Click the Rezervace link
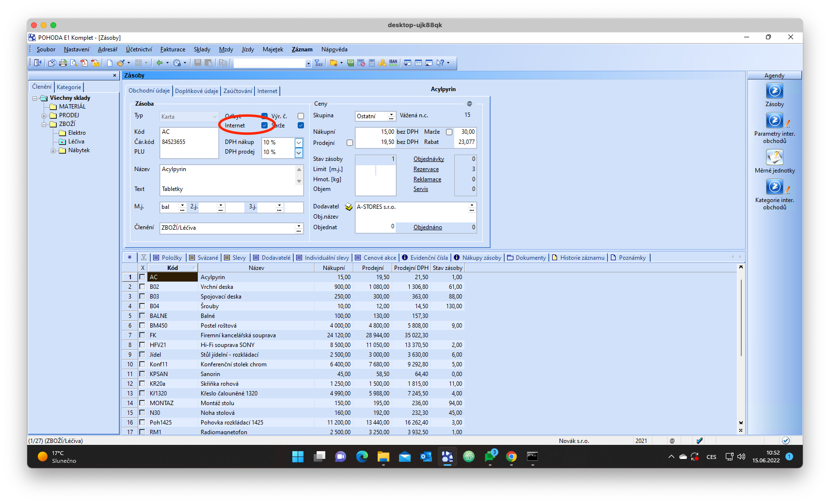This screenshot has height=504, width=830. click(426, 169)
